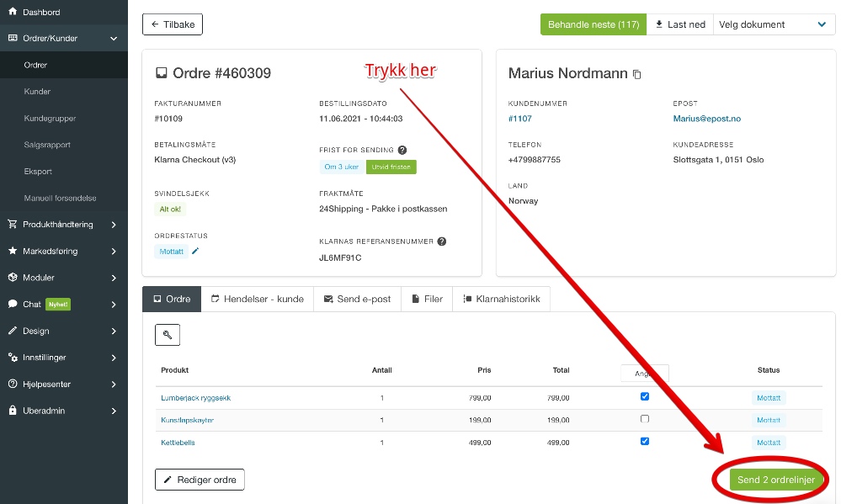841x504 pixels.
Task: Uncheck the Kettlebells order line checkbox
Action: pyautogui.click(x=645, y=441)
